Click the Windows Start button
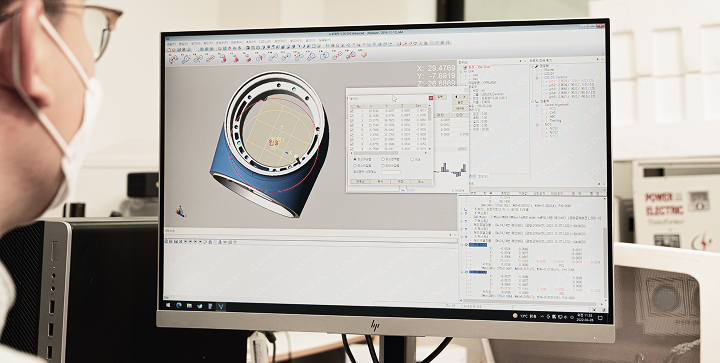720x363 pixels. 168,305
